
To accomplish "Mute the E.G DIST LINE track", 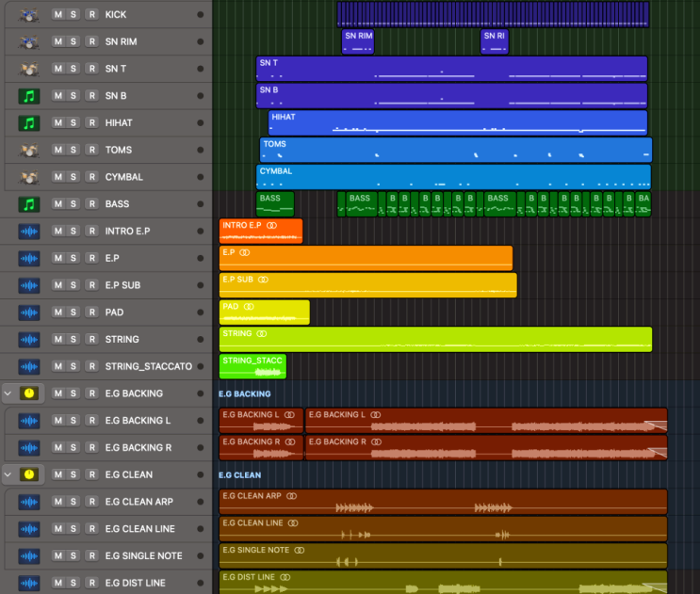I will [58, 583].
